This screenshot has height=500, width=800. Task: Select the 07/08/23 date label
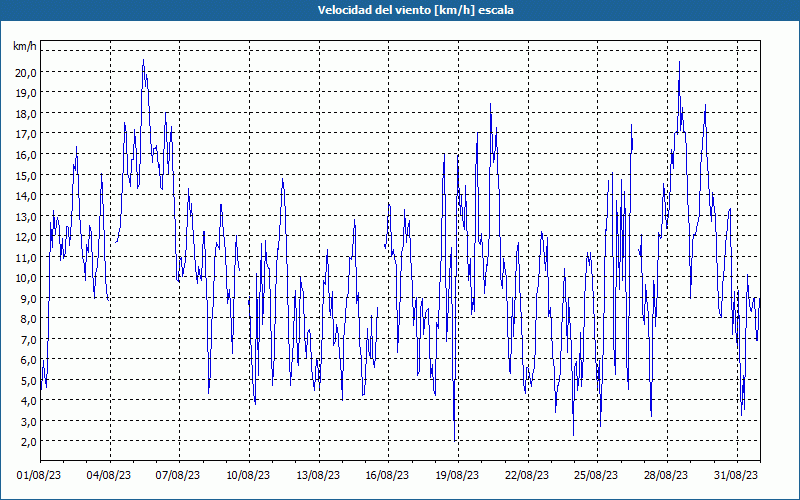[178, 475]
